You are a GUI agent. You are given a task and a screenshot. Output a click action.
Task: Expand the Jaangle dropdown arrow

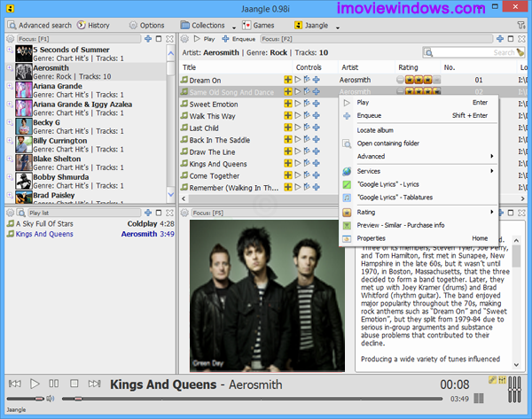coord(338,27)
